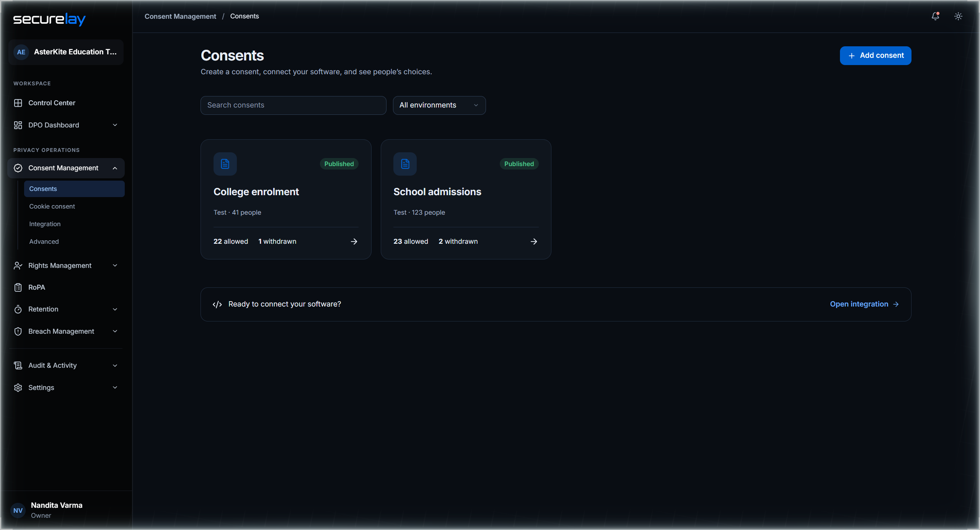Click the Consent Management breadcrumb
The image size is (980, 530).
pos(180,16)
